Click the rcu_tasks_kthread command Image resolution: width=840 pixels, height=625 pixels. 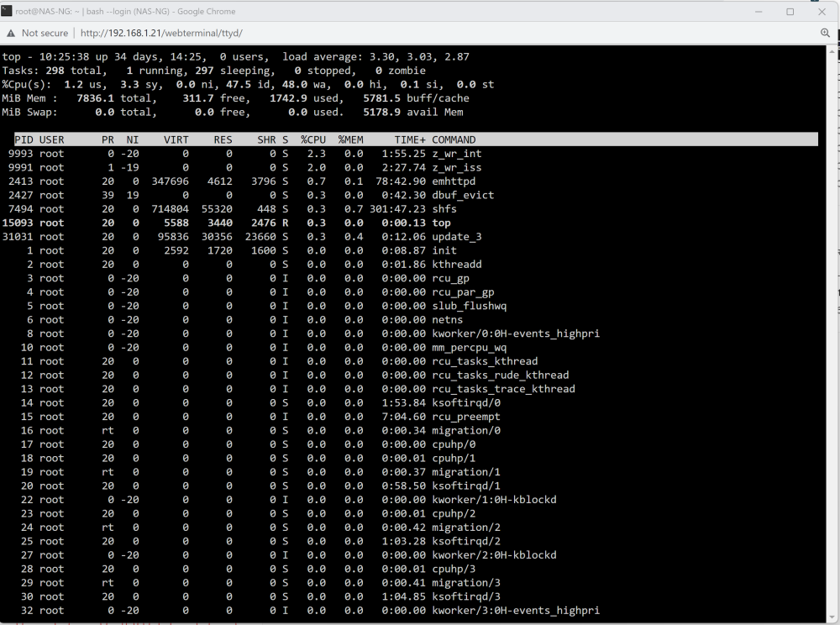tap(485, 361)
